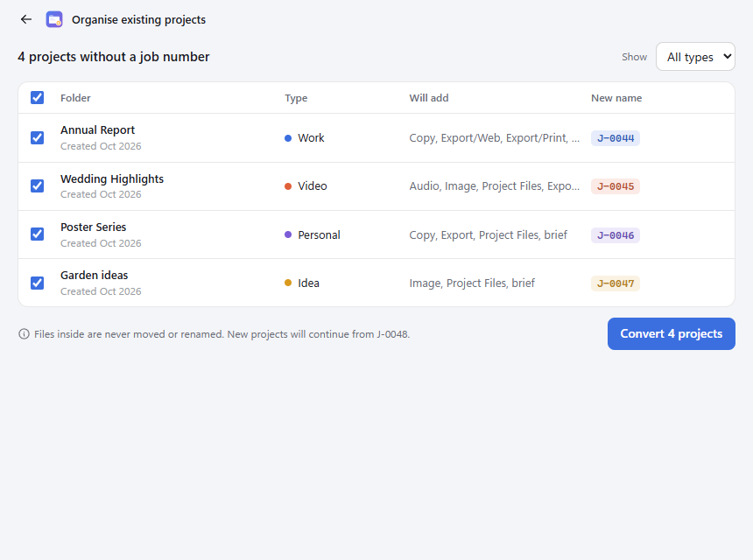Uncheck the Annual Report checkbox
753x560 pixels.
click(x=37, y=138)
